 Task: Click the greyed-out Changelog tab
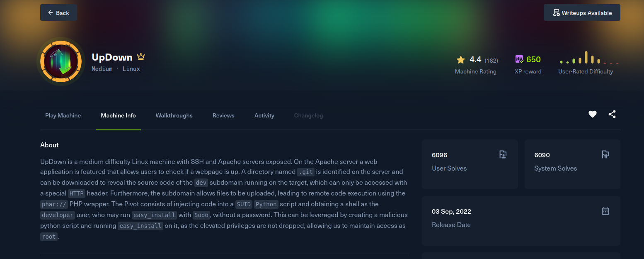(308, 115)
